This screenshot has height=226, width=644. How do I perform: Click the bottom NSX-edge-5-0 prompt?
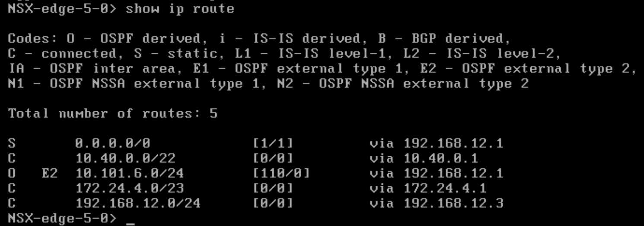[62, 218]
